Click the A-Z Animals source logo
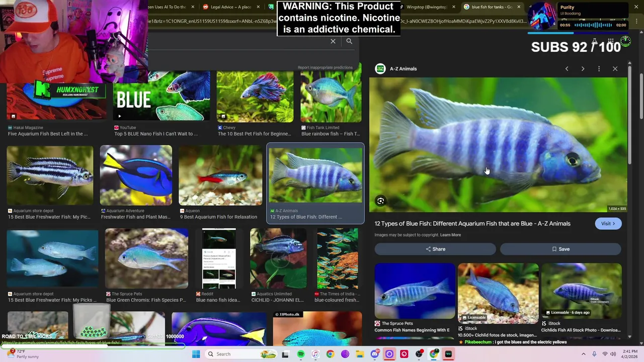This screenshot has width=644, height=362. point(380,69)
